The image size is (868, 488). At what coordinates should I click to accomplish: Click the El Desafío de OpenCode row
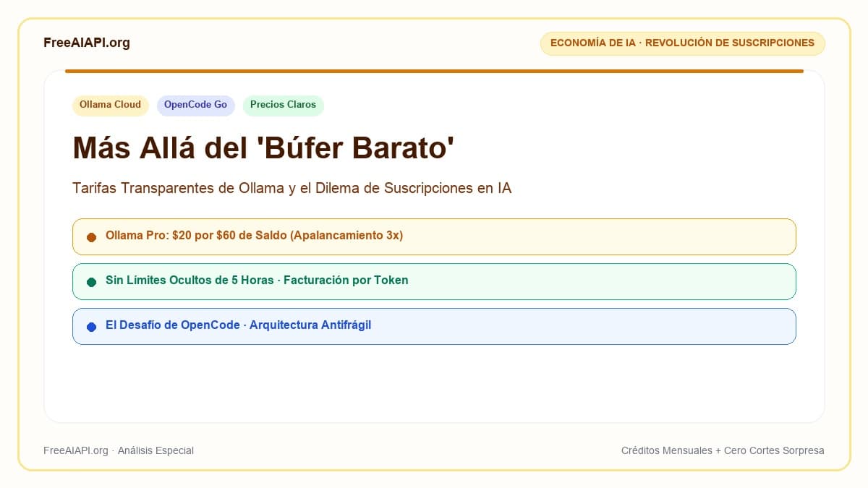[434, 326]
